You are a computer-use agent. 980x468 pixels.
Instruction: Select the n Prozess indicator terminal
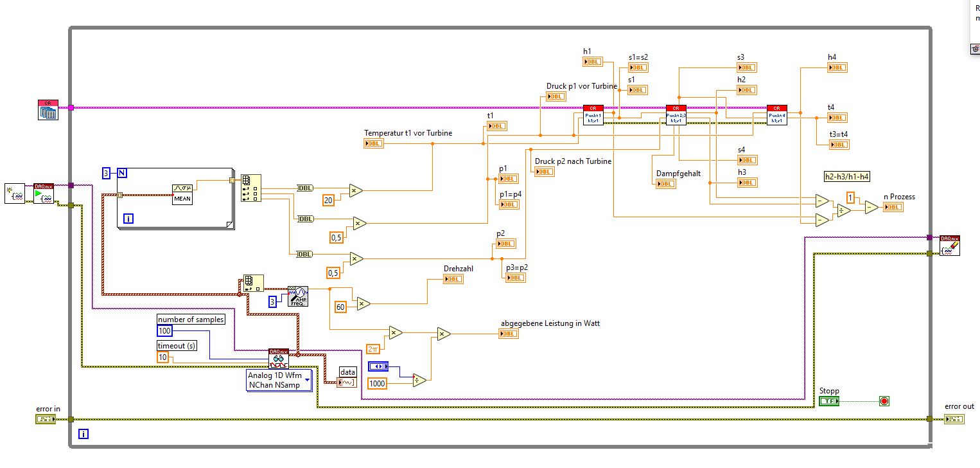[893, 207]
